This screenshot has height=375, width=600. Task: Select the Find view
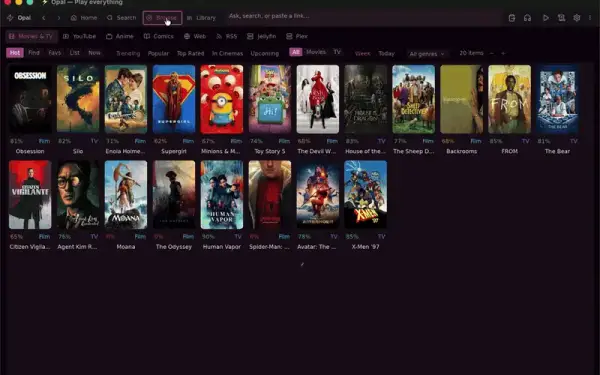[x=34, y=53]
